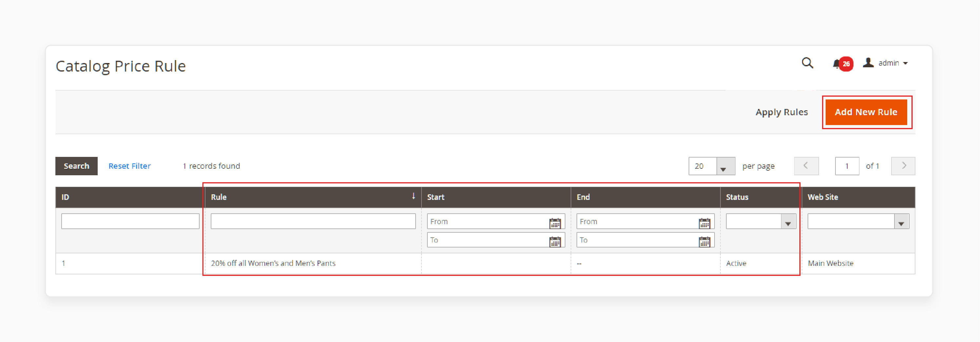
Task: Open the Web Site filter dropdown
Action: [858, 221]
